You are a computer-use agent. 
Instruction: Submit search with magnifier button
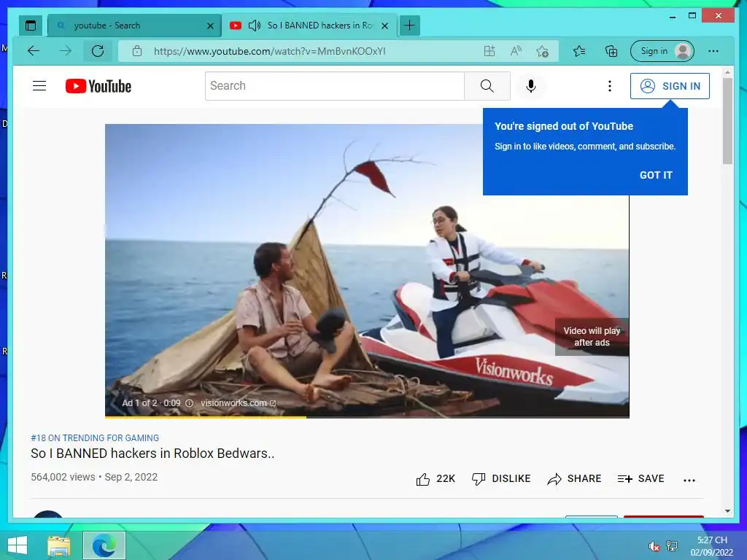coord(487,86)
